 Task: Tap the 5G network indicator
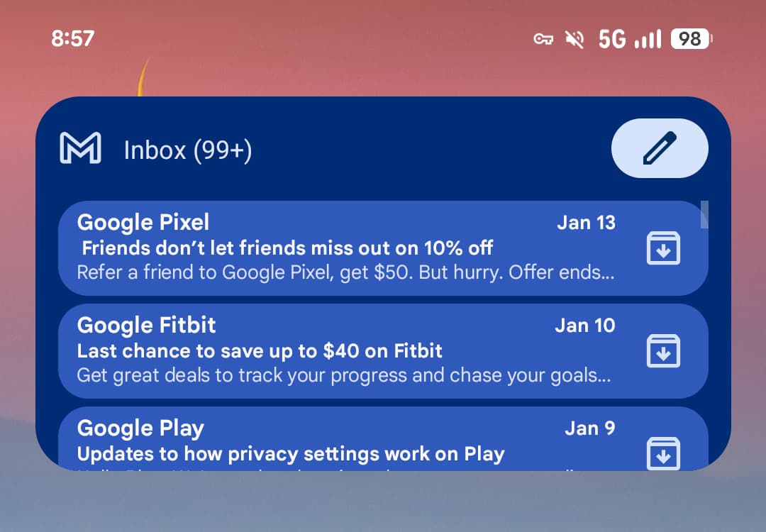click(612, 39)
